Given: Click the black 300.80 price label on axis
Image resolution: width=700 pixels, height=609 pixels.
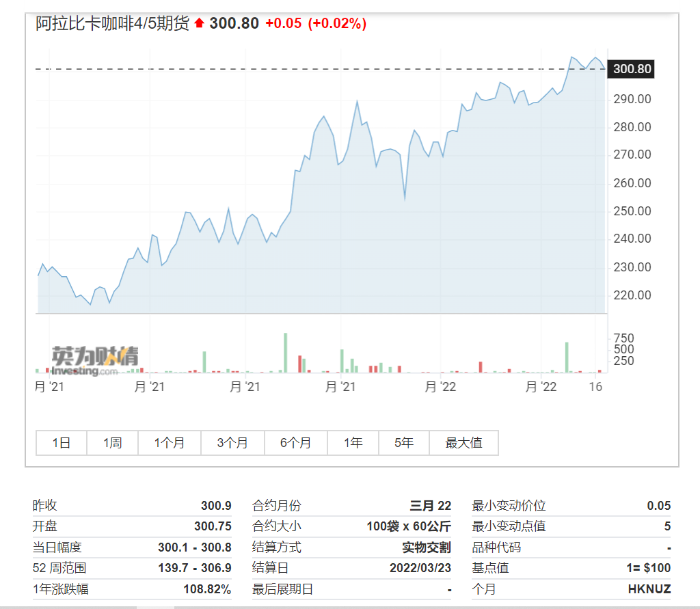Looking at the screenshot, I should pyautogui.click(x=631, y=69).
